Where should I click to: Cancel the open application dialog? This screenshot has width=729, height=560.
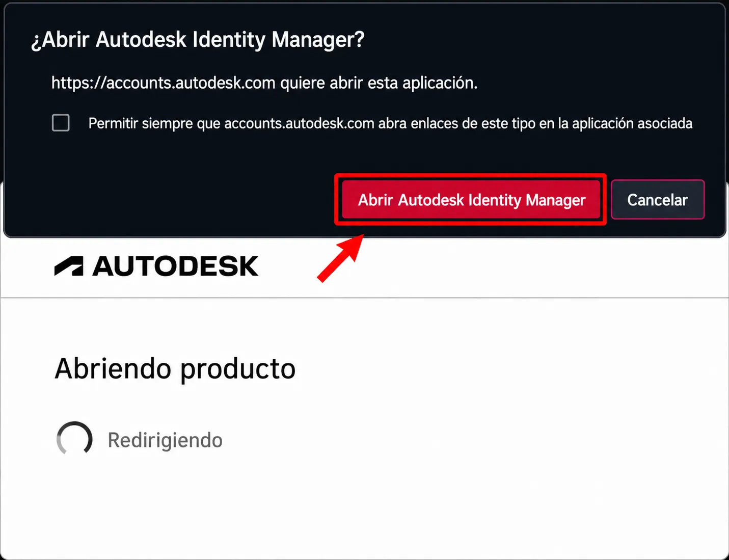(x=657, y=199)
